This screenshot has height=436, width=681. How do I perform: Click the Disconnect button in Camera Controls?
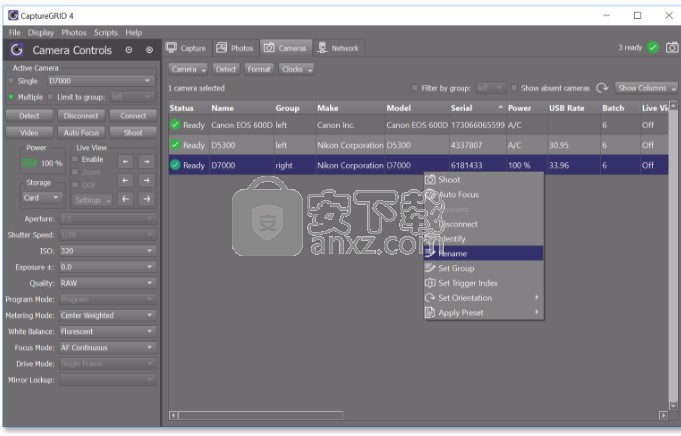[81, 116]
